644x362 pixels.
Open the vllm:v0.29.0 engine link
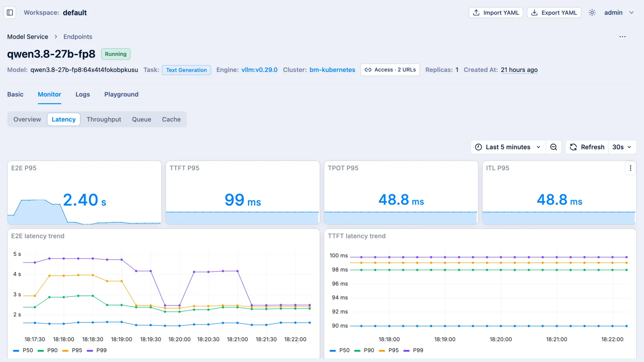(260, 70)
